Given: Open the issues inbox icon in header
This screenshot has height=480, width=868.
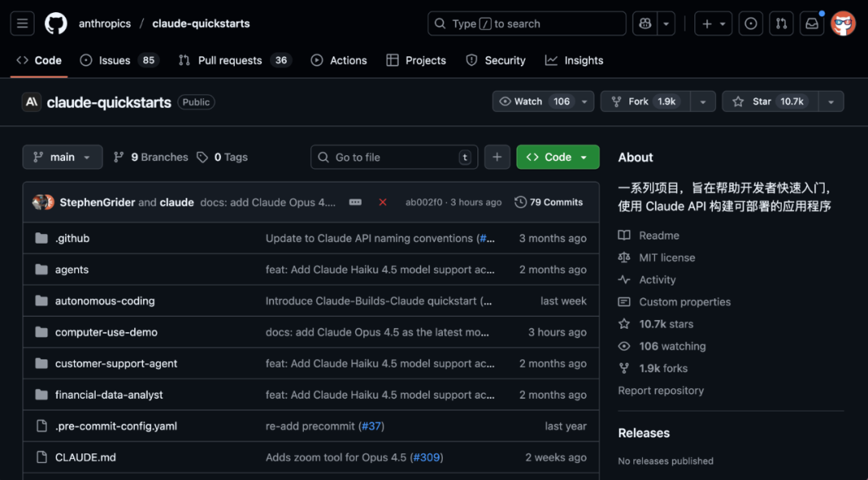Looking at the screenshot, I should click(x=751, y=23).
